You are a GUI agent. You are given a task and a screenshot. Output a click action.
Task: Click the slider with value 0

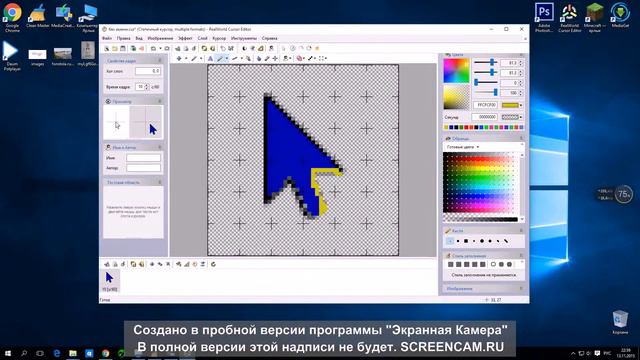click(486, 82)
